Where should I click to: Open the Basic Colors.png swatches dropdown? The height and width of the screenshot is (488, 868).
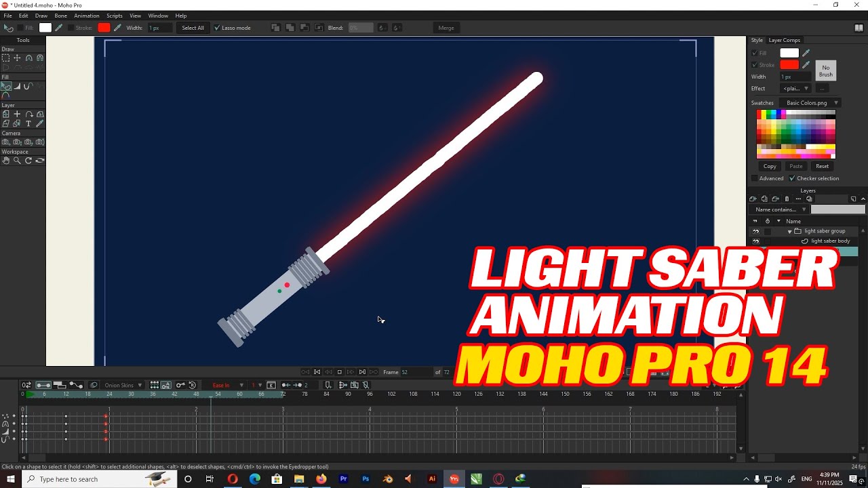click(812, 103)
